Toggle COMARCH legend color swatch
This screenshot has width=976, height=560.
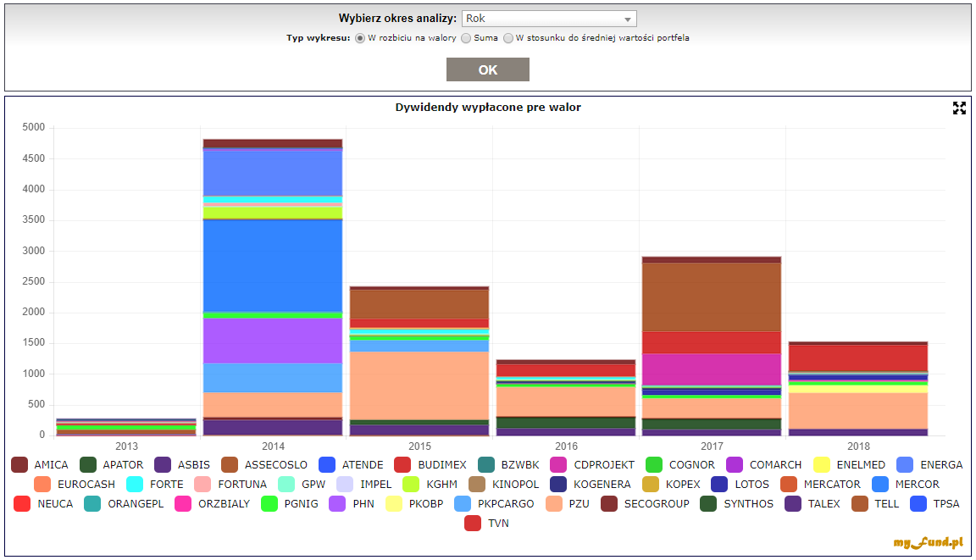[x=735, y=465]
